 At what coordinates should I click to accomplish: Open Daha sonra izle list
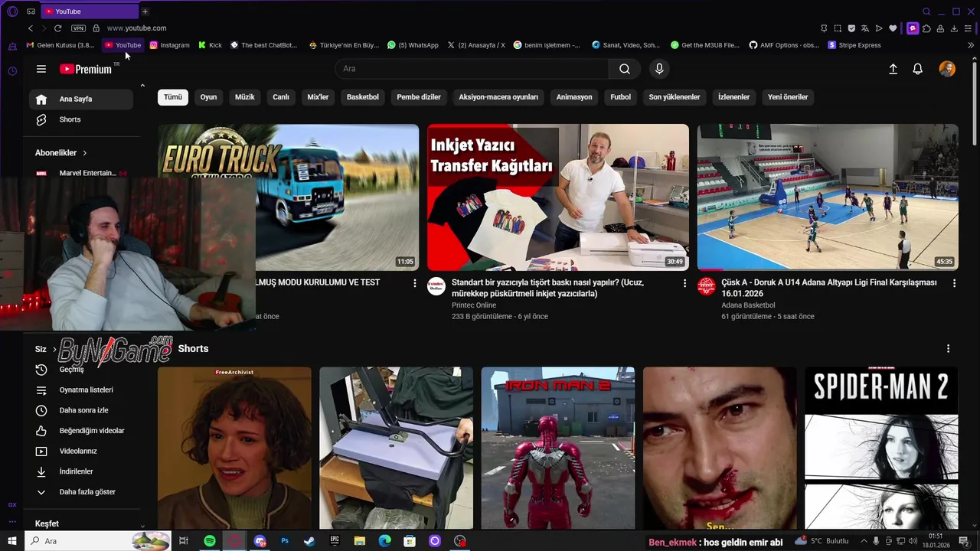pyautogui.click(x=81, y=410)
